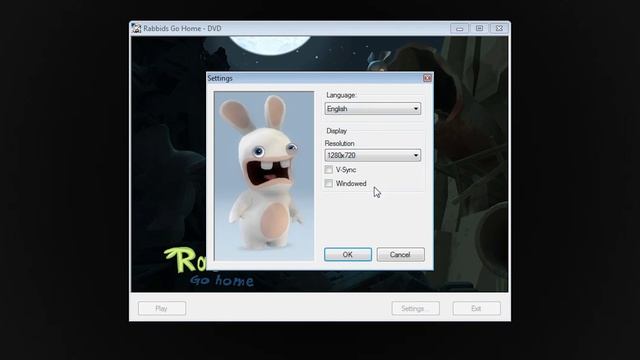Click the 'Rabbids Go Home - DVD' title text

pyautogui.click(x=182, y=29)
